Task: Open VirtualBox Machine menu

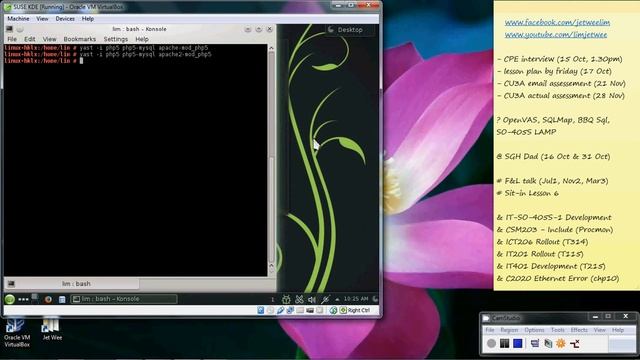Action: [18, 19]
